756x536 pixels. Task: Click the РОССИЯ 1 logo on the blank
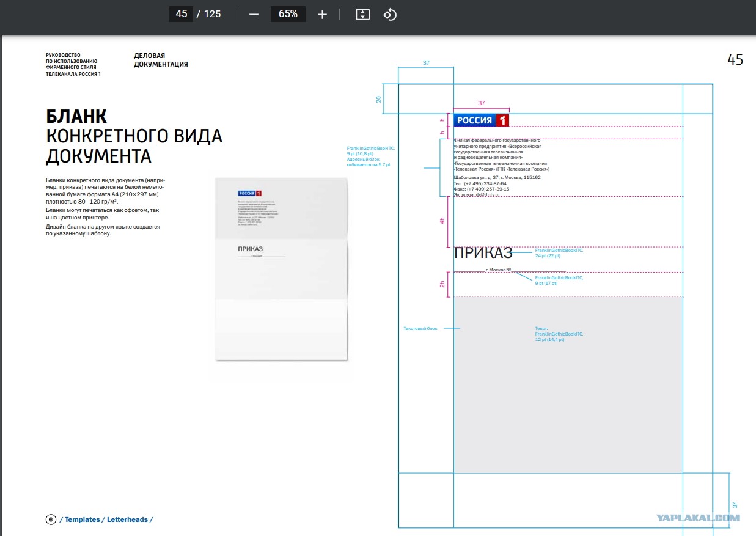tap(481, 120)
